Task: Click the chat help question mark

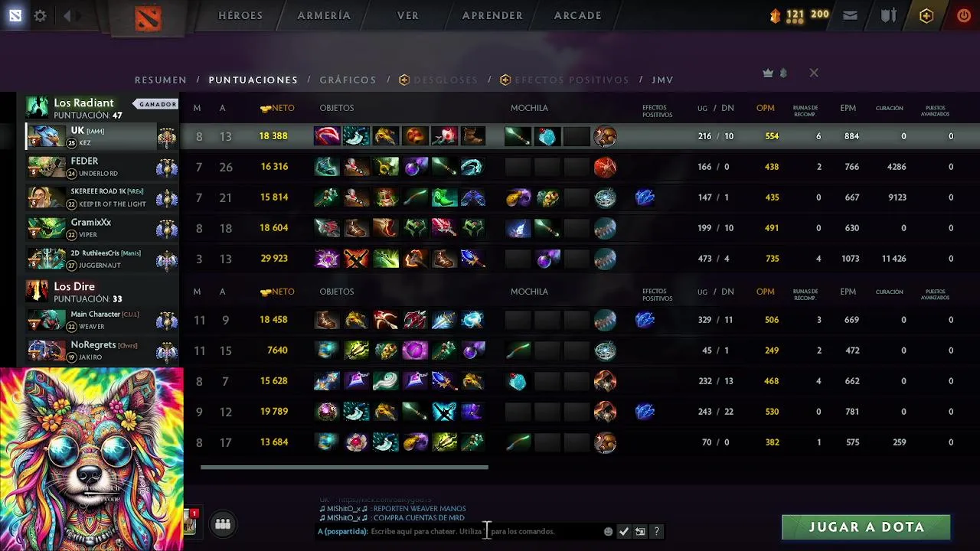Action: [656, 531]
